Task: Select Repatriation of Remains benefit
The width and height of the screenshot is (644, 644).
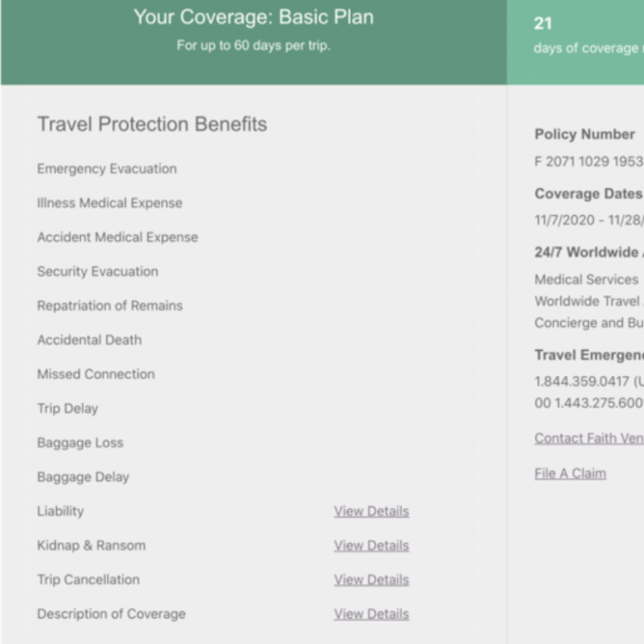Action: point(109,306)
